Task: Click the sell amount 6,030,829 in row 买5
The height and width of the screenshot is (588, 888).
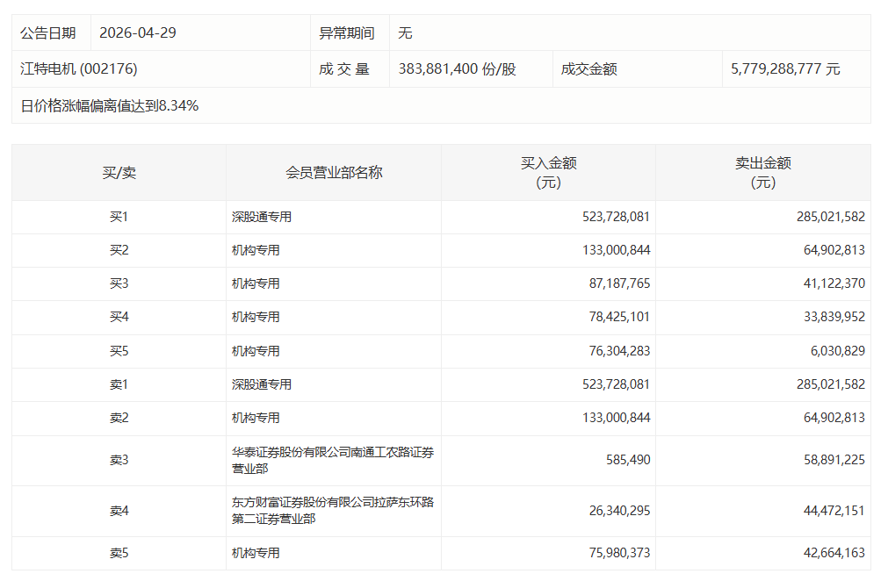Action: [x=835, y=351]
